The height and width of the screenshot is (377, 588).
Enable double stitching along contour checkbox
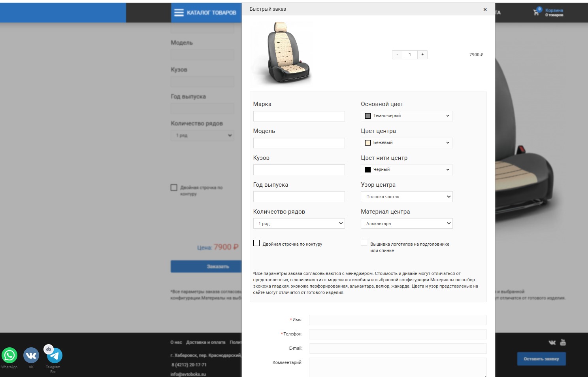point(256,243)
